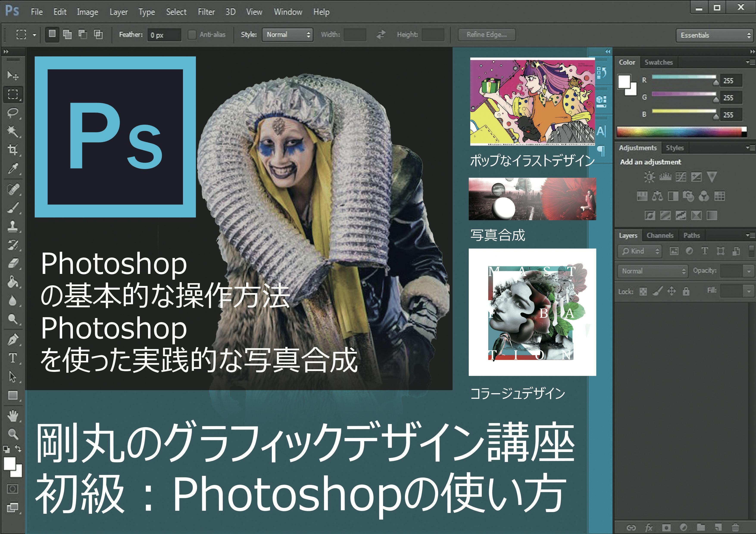Image resolution: width=756 pixels, height=534 pixels.
Task: Open the Image menu
Action: pyautogui.click(x=87, y=12)
